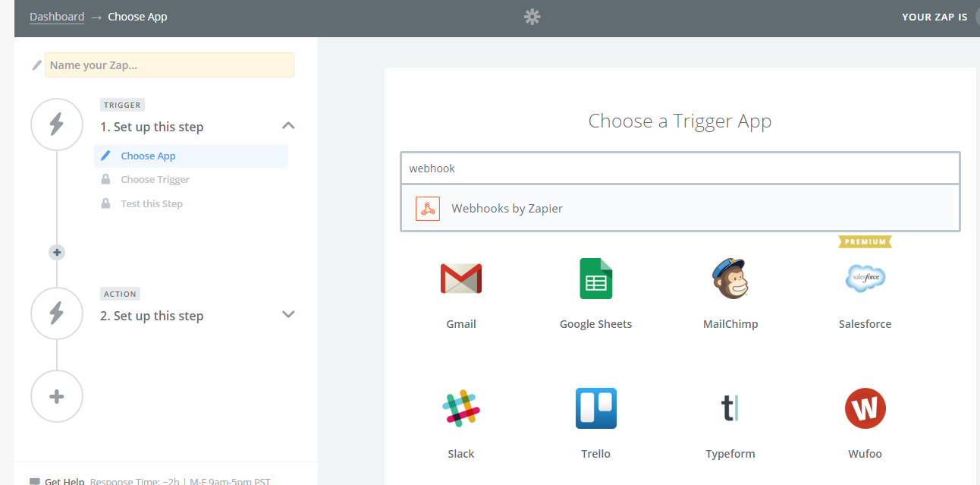Click the Slack label text
Screen dimensions: 980x485
coord(461,454)
